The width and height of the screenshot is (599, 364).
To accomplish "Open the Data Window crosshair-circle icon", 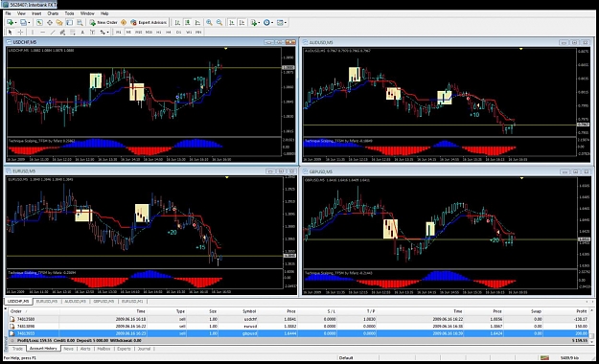I will tap(50, 23).
